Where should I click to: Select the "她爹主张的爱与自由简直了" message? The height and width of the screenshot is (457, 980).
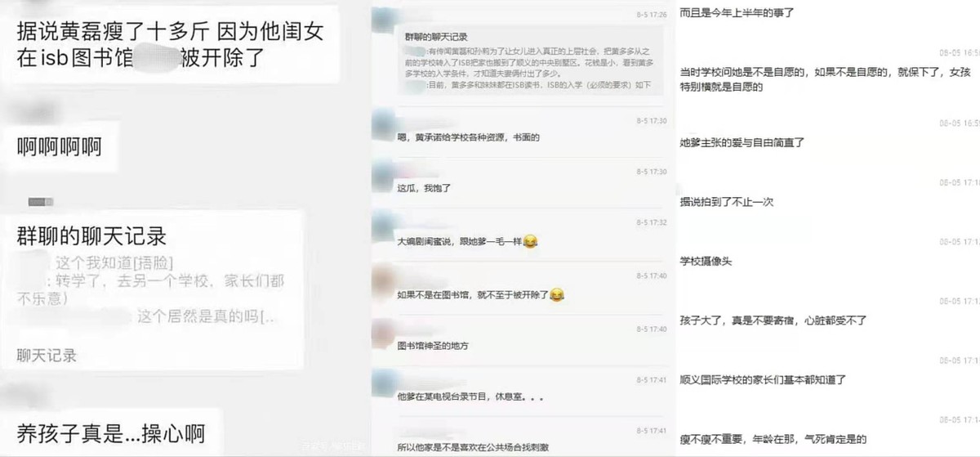742,142
